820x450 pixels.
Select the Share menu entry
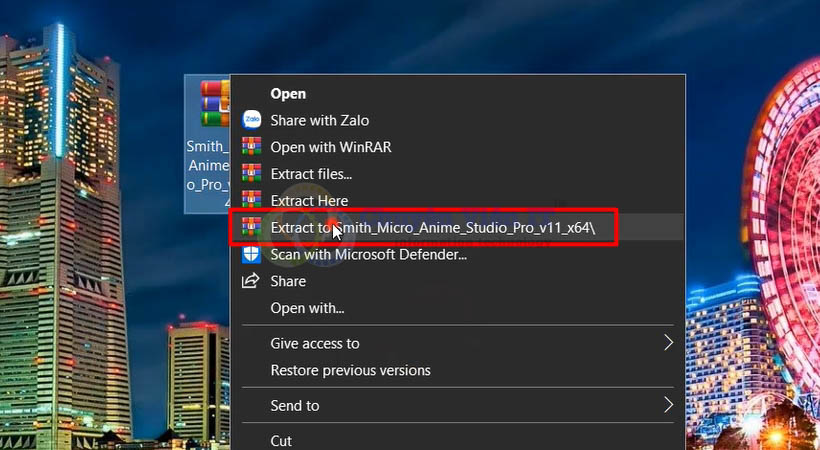[289, 282]
